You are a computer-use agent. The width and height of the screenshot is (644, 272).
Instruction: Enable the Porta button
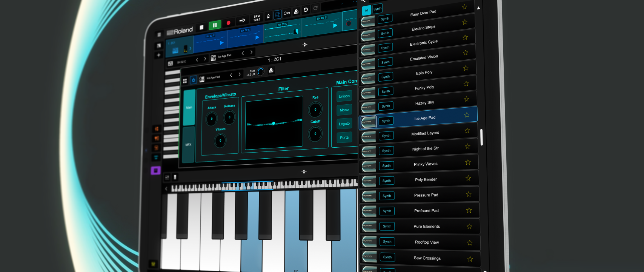(344, 138)
